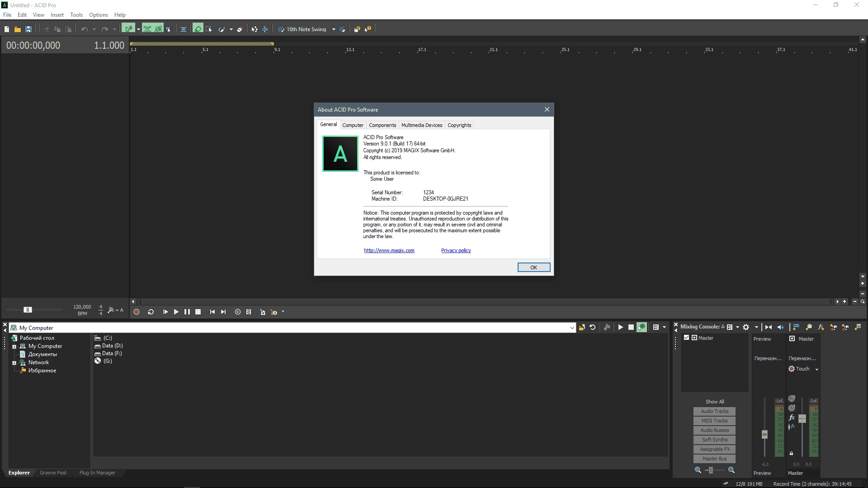
Task: Switch to the Groove Pool tab
Action: click(x=53, y=473)
